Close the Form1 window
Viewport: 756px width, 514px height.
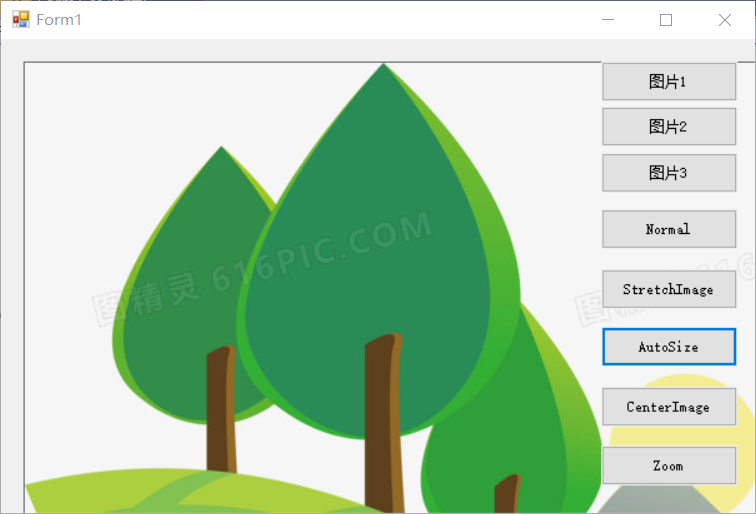725,20
